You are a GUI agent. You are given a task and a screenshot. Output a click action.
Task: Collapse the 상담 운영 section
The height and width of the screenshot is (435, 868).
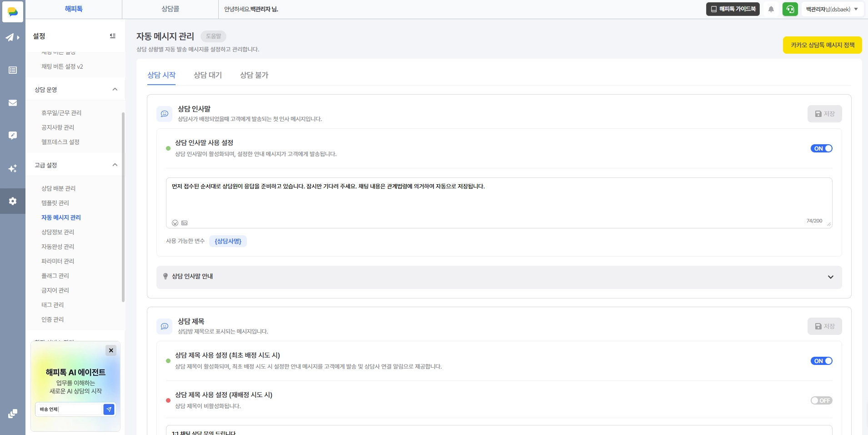(115, 90)
